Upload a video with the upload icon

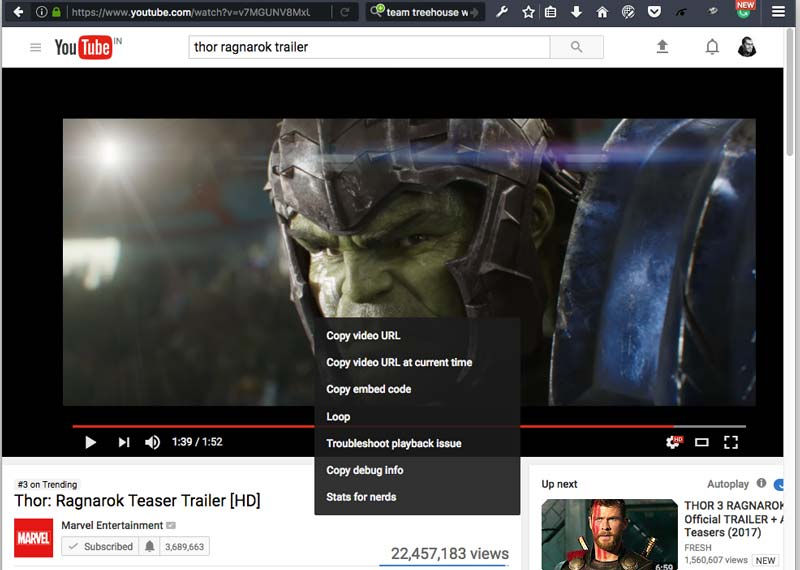(662, 47)
